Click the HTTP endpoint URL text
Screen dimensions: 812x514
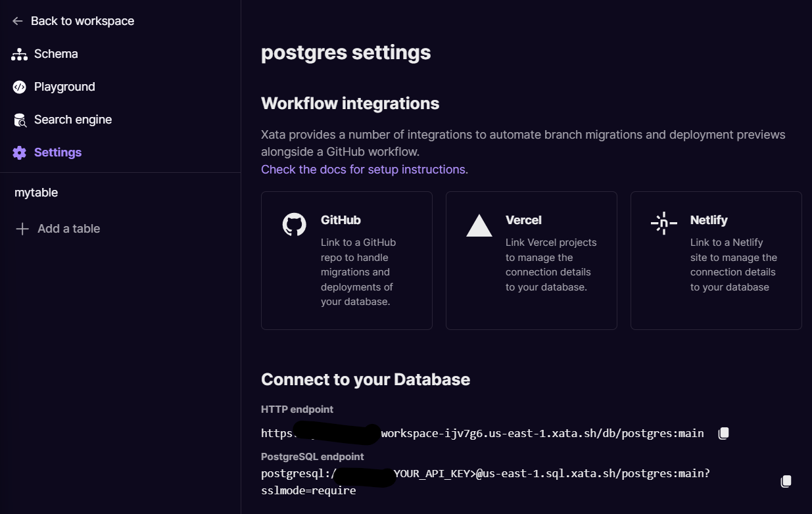483,433
